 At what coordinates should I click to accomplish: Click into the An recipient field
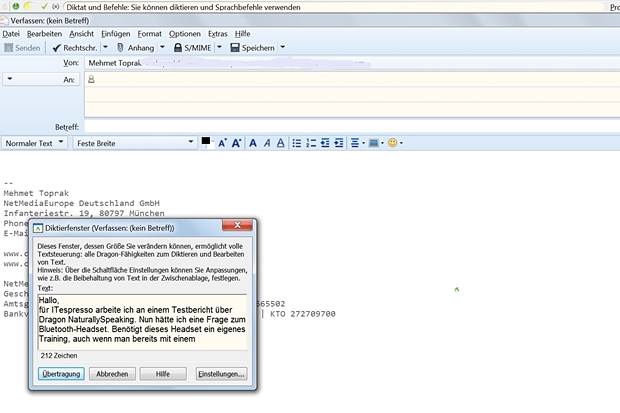pos(352,79)
